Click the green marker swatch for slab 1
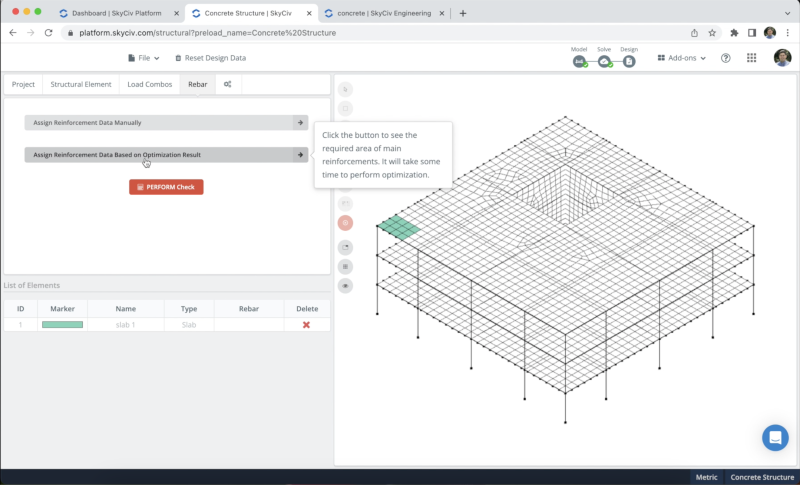Screen dimensions: 800x485 (x=62, y=325)
